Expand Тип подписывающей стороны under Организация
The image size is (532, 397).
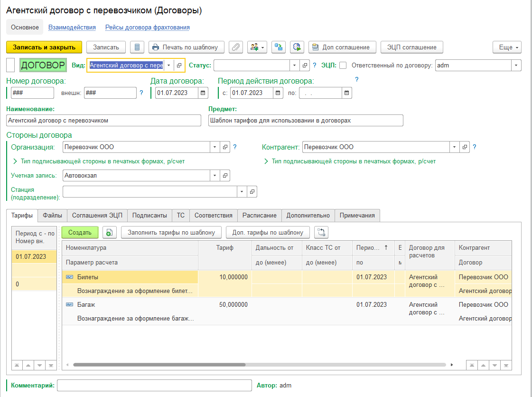[99, 161]
